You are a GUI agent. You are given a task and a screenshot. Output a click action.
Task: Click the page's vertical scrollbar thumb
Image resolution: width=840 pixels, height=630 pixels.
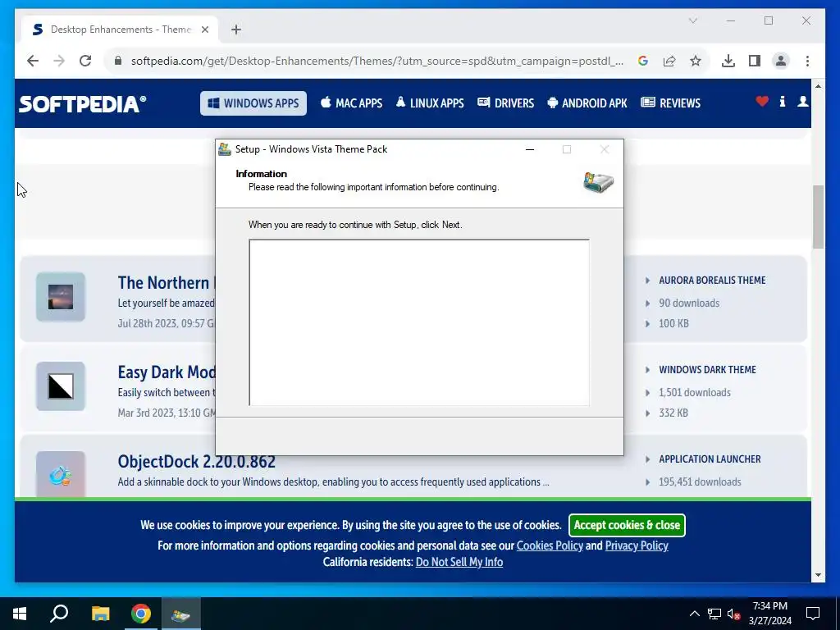tap(818, 217)
